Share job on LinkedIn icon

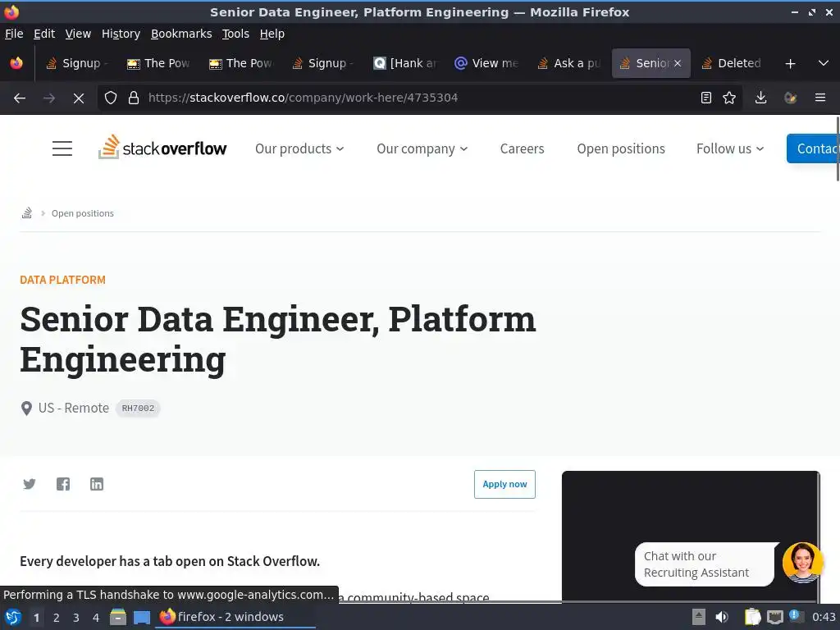pos(97,484)
